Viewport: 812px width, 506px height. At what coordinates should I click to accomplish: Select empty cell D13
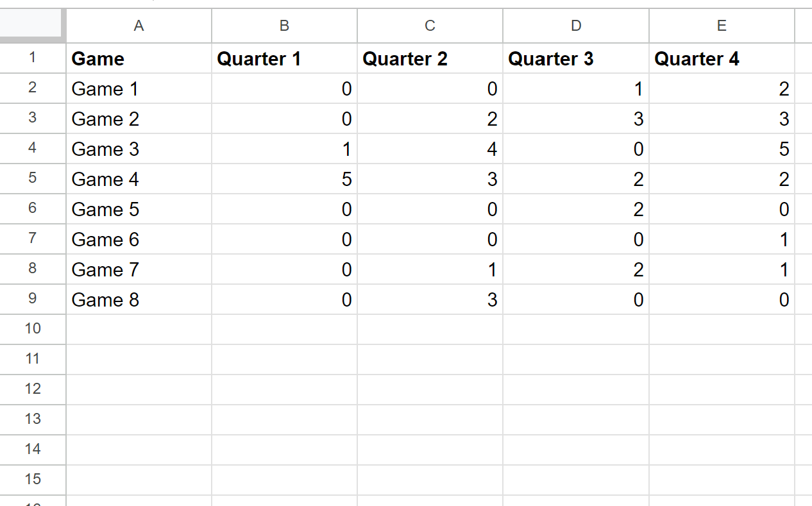(576, 419)
